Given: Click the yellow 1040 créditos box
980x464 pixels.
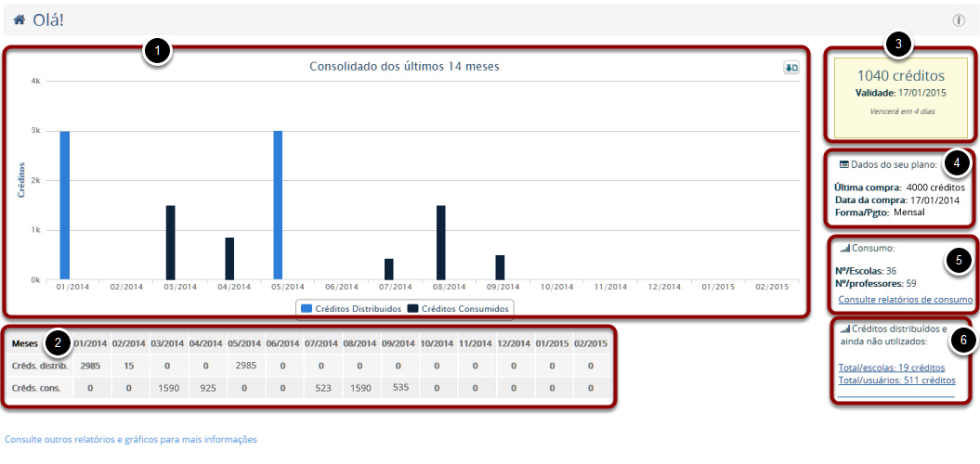Looking at the screenshot, I should click(900, 93).
